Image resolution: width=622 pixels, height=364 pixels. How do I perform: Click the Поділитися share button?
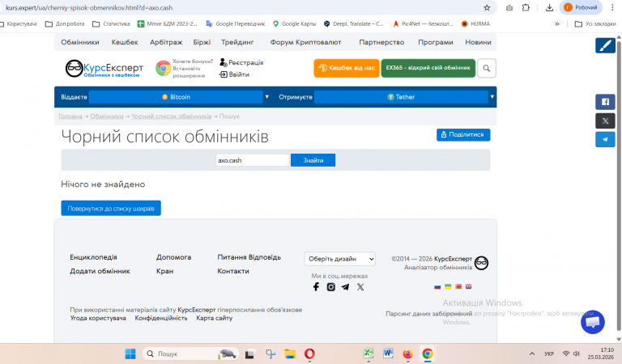[463, 134]
